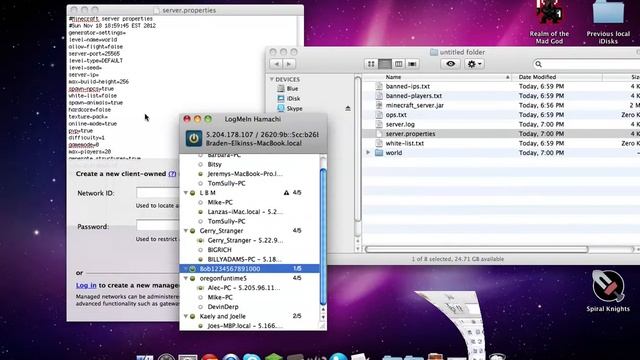Collapse the oregonfuntime5 network
Screen dimensions: 640x360
(x=186, y=278)
